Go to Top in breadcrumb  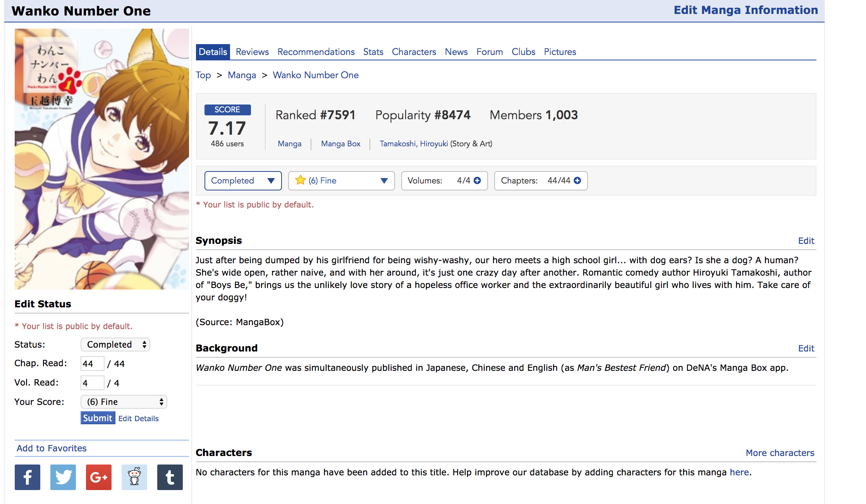tap(203, 75)
